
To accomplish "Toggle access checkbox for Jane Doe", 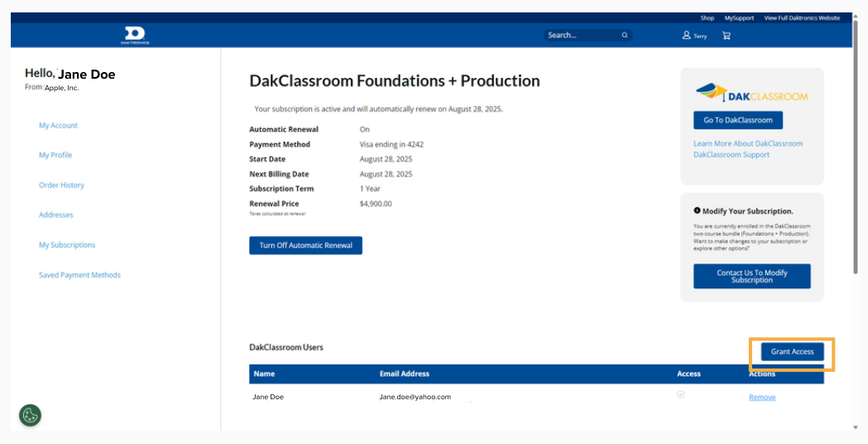I will point(681,395).
